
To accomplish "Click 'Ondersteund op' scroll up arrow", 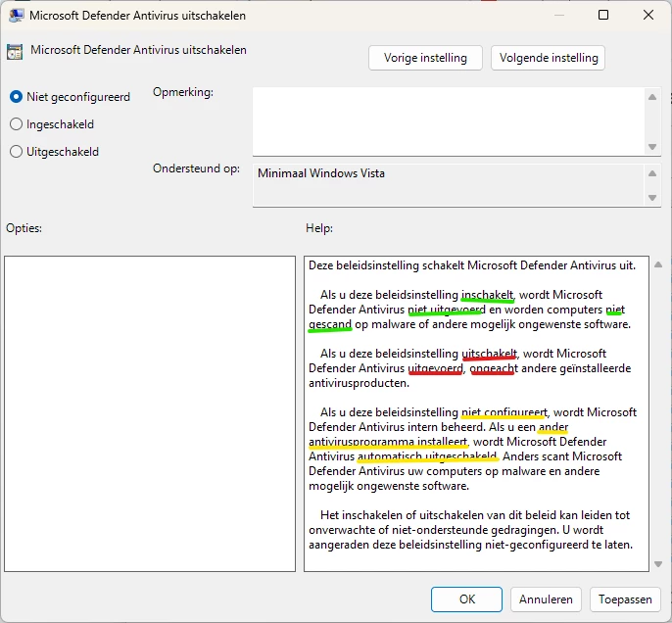I will 652,173.
